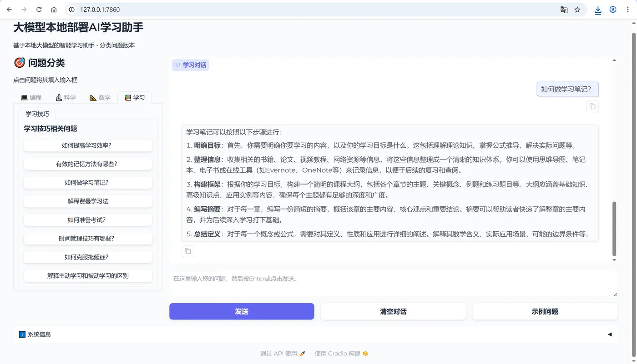Click the 示例问题 button

point(545,311)
